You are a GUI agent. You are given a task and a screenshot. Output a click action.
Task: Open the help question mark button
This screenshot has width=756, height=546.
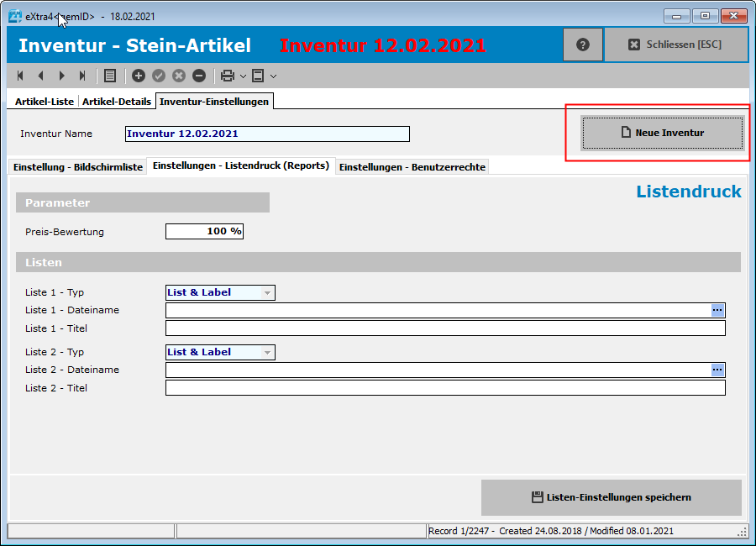click(583, 45)
